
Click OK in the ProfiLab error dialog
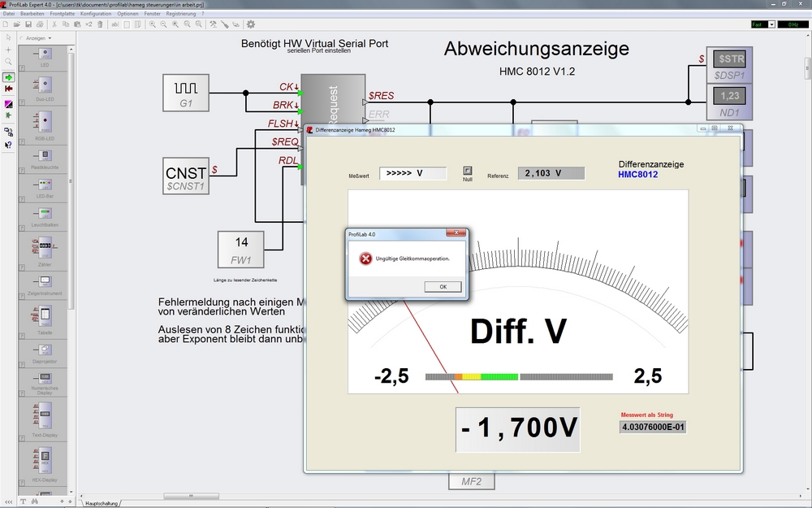(x=443, y=287)
